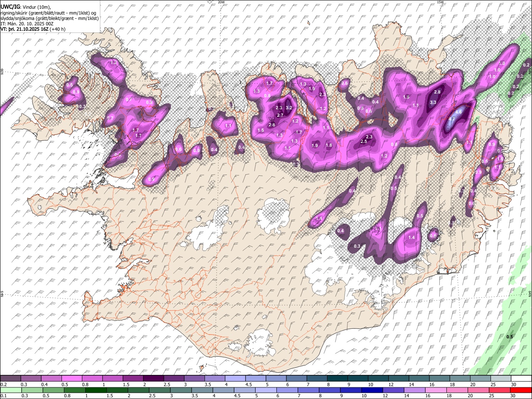Select the pink 16 swatch in rain legend
Screen dimensions: 532x399
click(436, 390)
